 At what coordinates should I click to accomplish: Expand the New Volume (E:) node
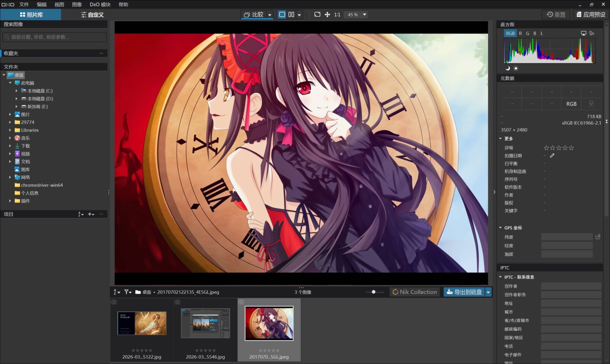pos(16,107)
